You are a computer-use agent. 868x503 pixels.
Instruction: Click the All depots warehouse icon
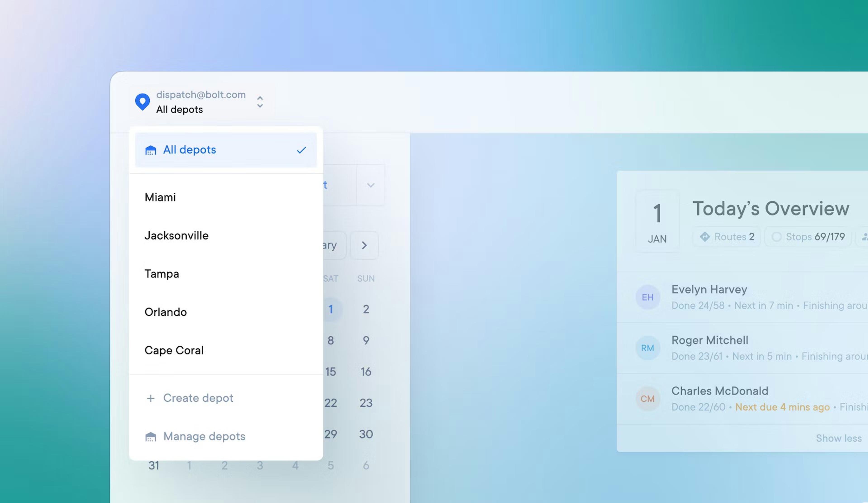coord(150,150)
